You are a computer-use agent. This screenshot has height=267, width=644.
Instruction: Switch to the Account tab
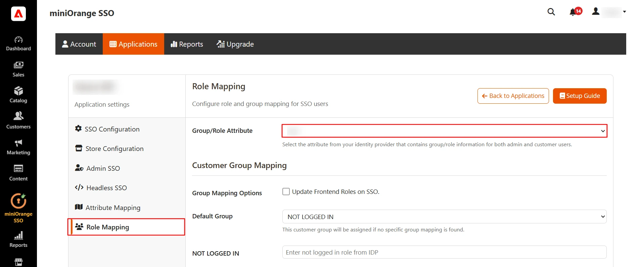[x=79, y=44]
